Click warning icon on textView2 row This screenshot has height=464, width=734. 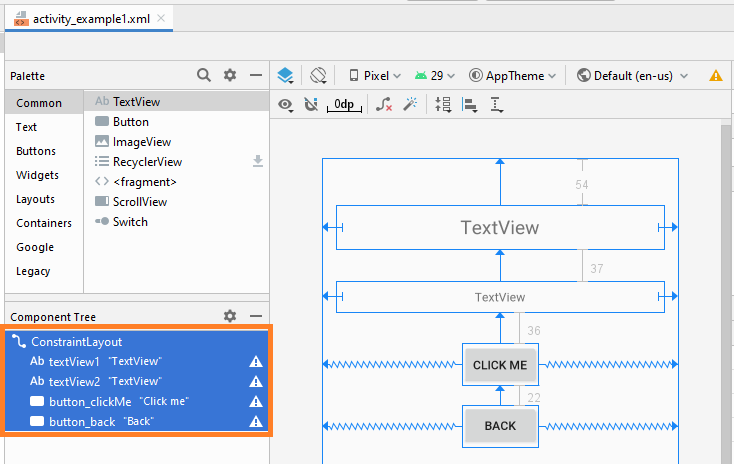[x=256, y=382]
